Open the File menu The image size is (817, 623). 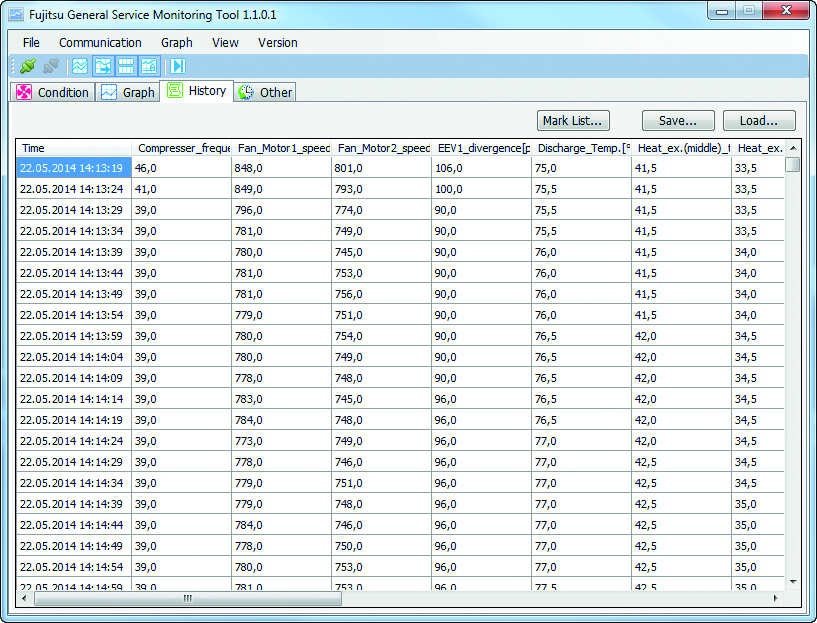click(x=31, y=43)
